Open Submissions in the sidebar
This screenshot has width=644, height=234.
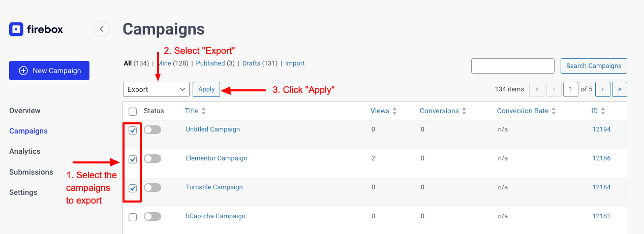(31, 172)
